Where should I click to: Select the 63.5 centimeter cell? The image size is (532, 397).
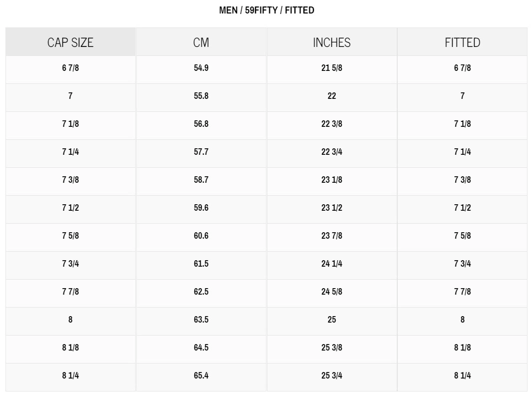pos(201,320)
